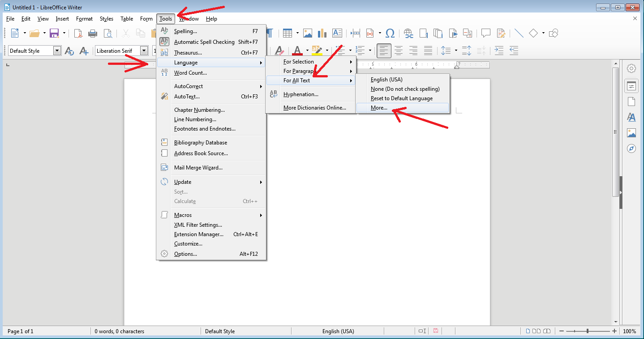Click the Increase Indent icon
The height and width of the screenshot is (339, 644).
click(499, 51)
